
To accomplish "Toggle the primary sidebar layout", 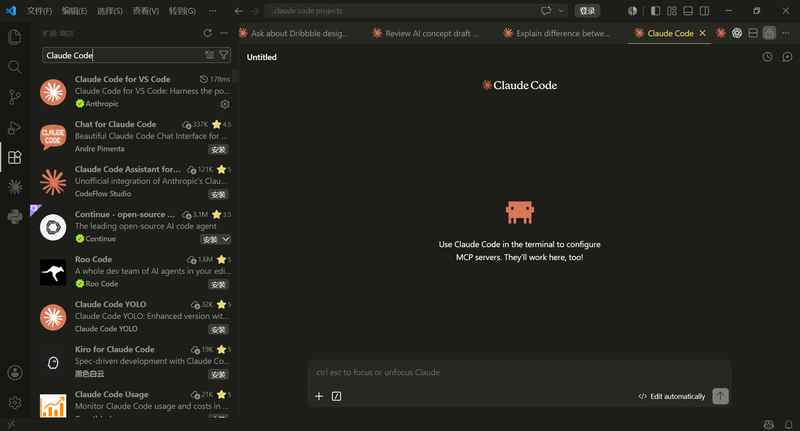I will 656,11.
